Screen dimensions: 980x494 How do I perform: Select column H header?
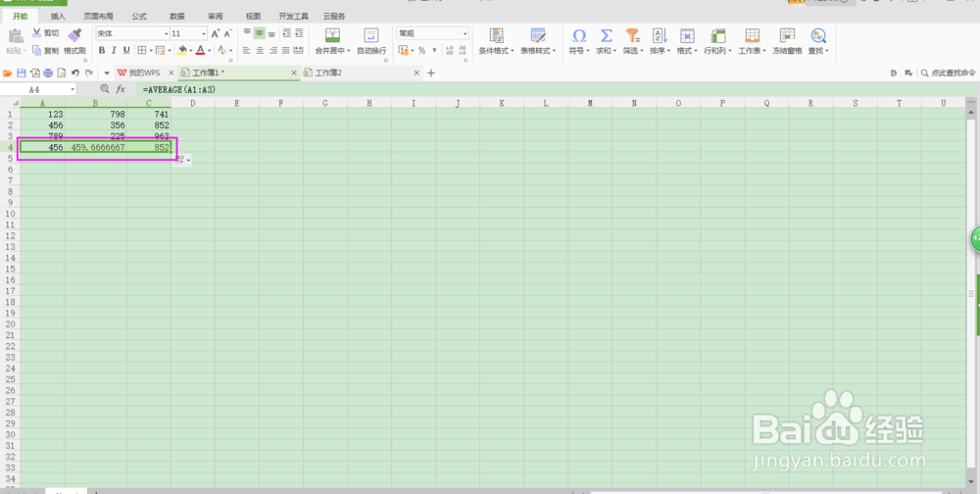pyautogui.click(x=369, y=103)
